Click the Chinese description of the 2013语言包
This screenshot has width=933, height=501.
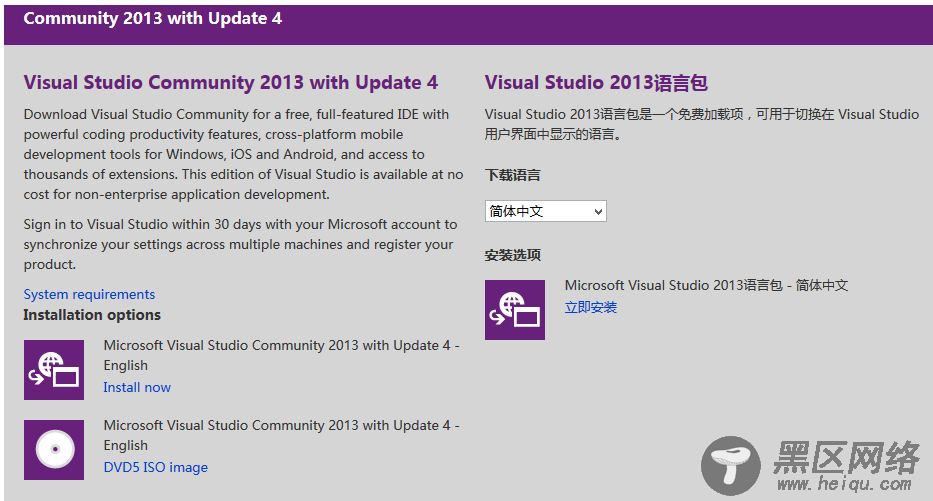(x=702, y=124)
